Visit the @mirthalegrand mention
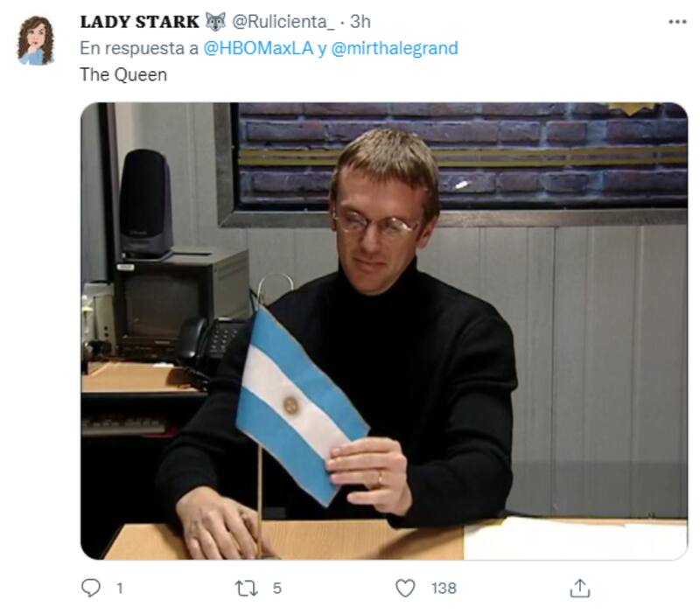The image size is (700, 614). (x=395, y=48)
